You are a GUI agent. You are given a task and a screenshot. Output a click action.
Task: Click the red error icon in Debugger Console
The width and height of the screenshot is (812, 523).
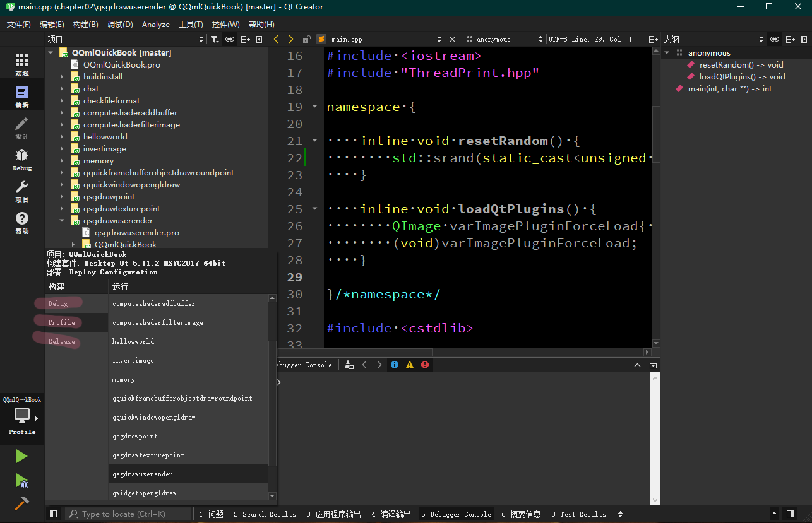425,365
